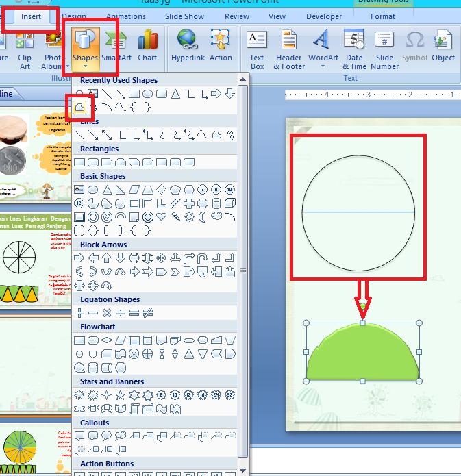Open the Slide Show tab
The image size is (461, 476).
coord(185,16)
